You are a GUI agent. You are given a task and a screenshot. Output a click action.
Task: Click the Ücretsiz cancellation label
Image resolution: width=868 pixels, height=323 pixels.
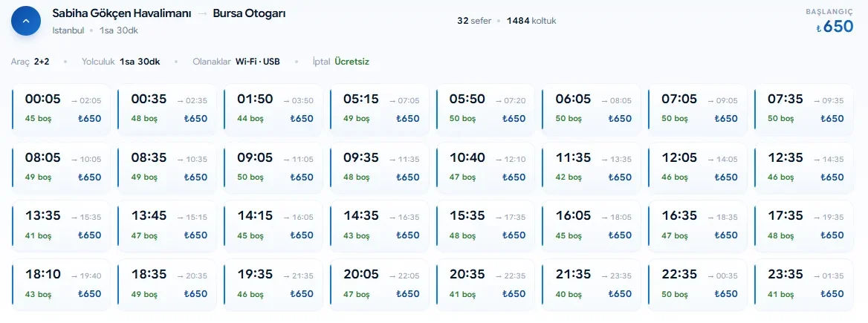[x=352, y=62]
